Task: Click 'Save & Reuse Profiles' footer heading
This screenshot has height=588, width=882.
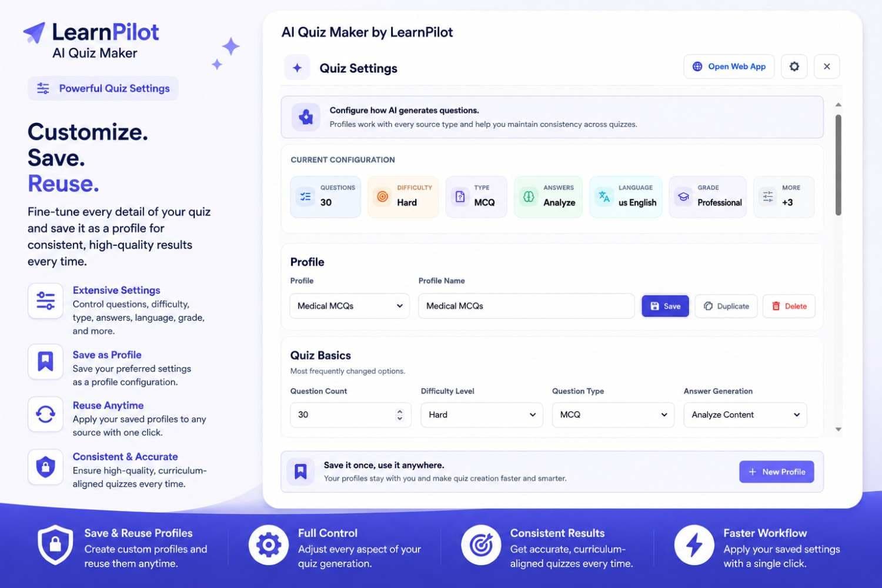Action: pos(138,533)
